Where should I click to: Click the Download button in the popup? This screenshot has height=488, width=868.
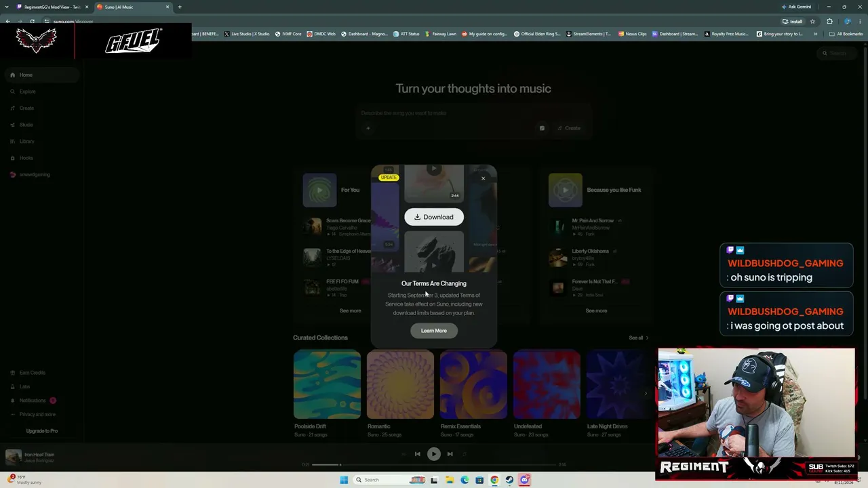coord(434,217)
